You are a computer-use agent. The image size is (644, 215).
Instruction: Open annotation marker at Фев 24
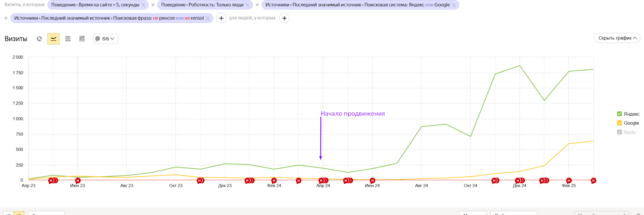274,181
